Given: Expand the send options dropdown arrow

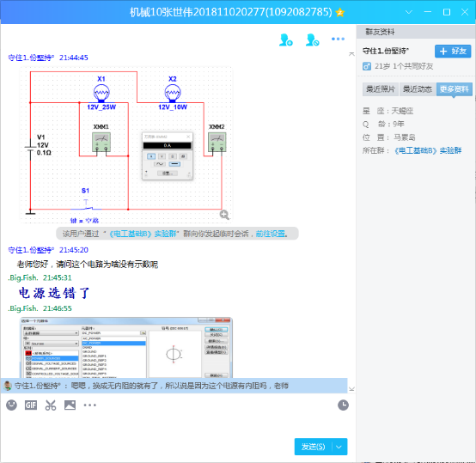Looking at the screenshot, I should click(x=339, y=447).
